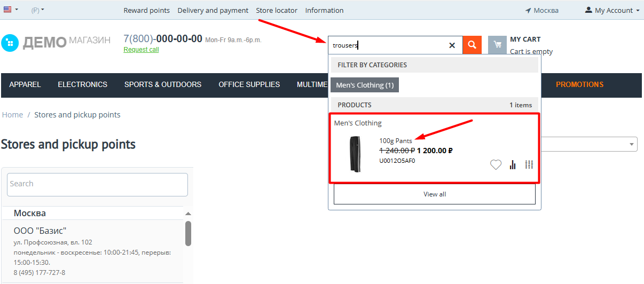Click the Request call link

tap(141, 50)
